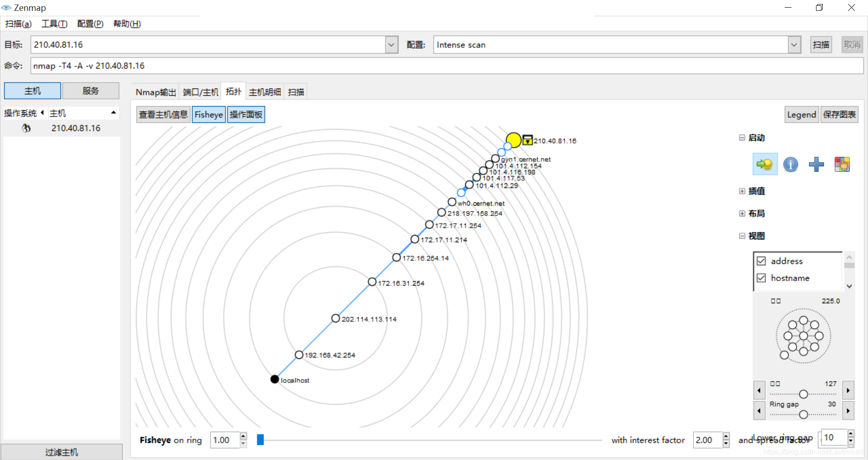Click the wh0.cernet.net node
This screenshot has width=868, height=460.
coord(452,202)
